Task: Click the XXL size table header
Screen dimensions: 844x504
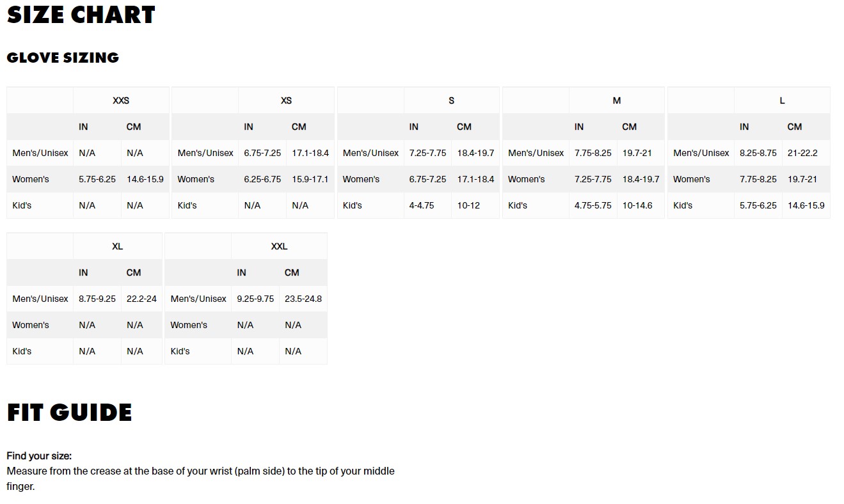Action: 279,246
